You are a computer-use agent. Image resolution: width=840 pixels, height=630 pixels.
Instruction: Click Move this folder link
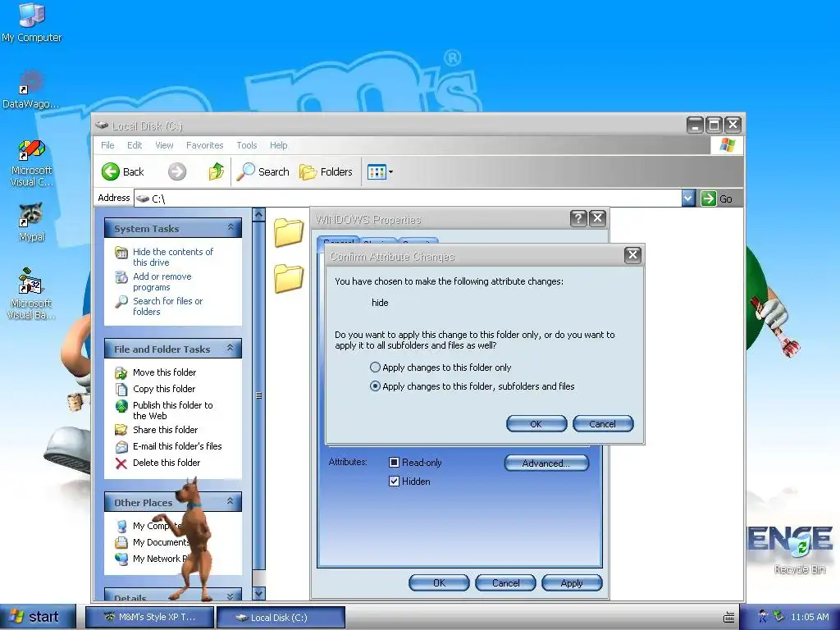[164, 372]
